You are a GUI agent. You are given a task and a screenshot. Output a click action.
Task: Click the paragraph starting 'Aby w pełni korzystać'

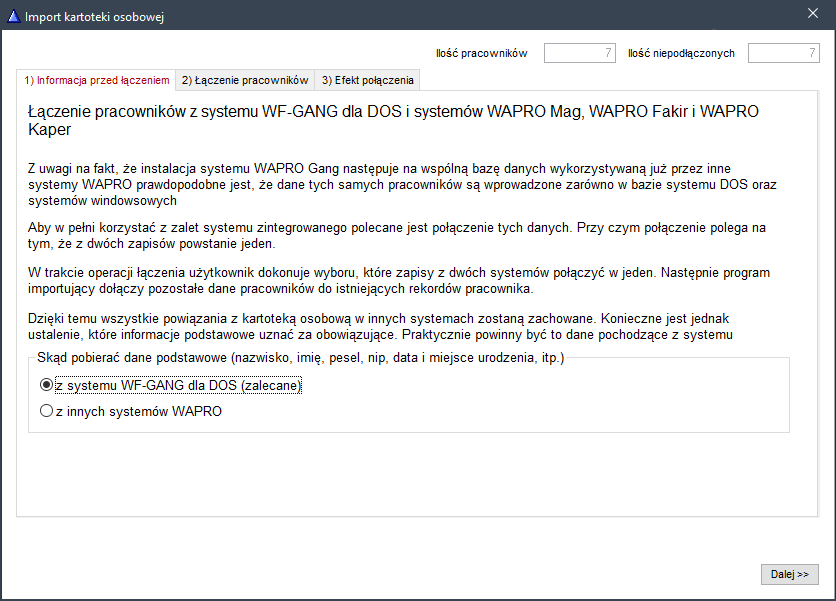click(397, 236)
